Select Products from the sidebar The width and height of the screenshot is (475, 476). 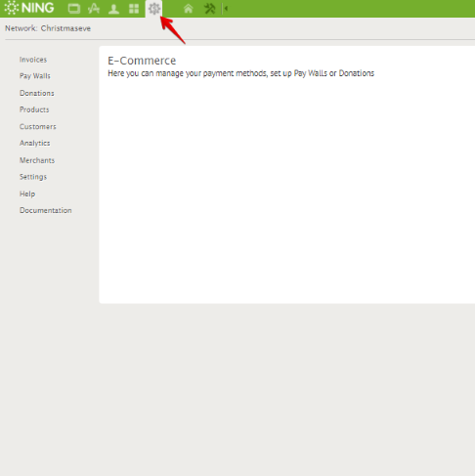point(34,109)
